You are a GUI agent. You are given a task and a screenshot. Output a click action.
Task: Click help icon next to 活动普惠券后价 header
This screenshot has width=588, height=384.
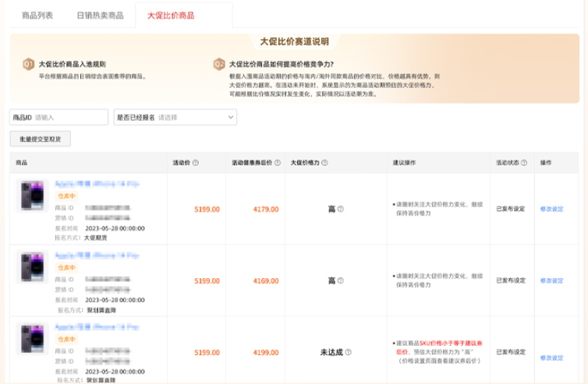coord(278,163)
